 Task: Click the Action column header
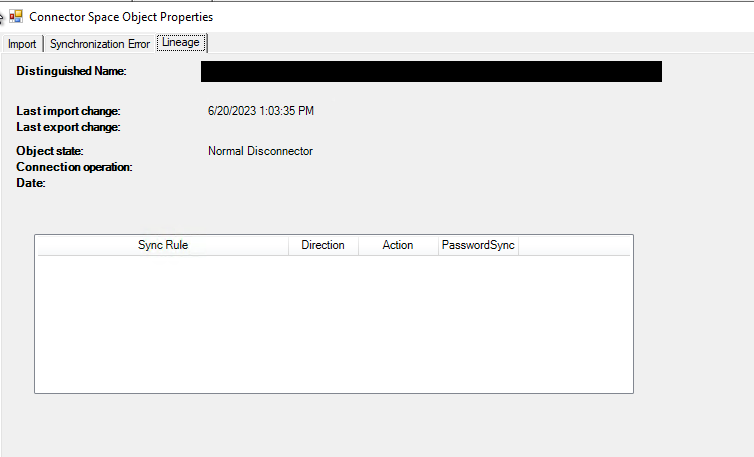pyautogui.click(x=398, y=245)
